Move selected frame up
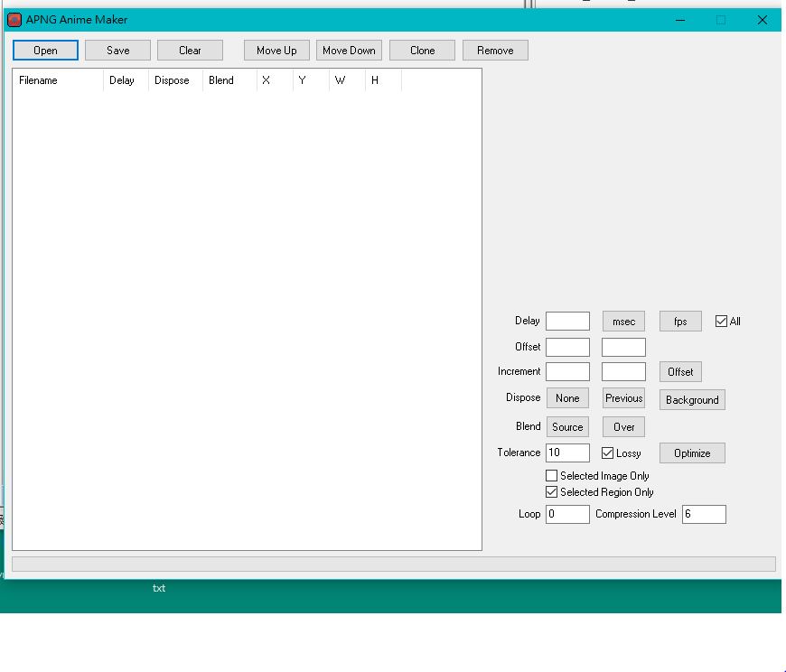Viewport: 786px width, 672px height. 276,51
